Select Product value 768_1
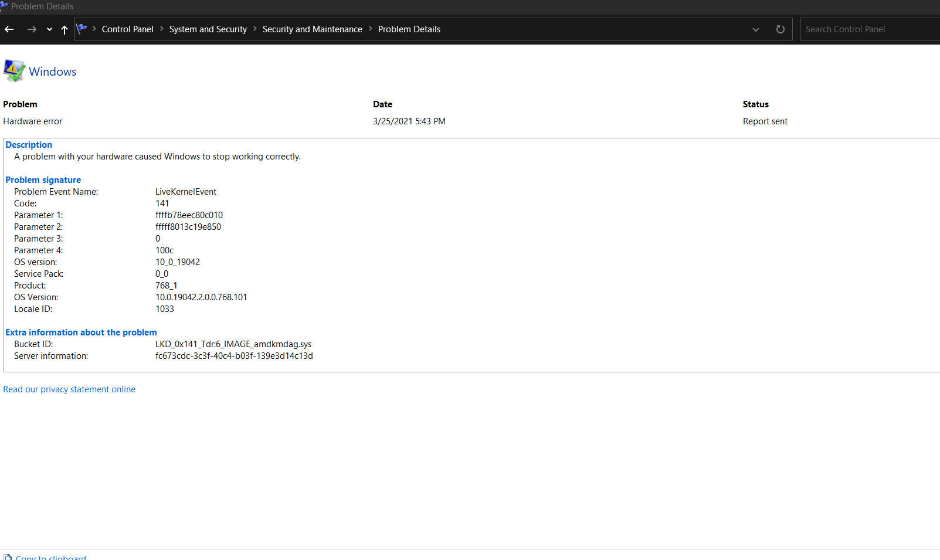Image resolution: width=940 pixels, height=560 pixels. [167, 286]
